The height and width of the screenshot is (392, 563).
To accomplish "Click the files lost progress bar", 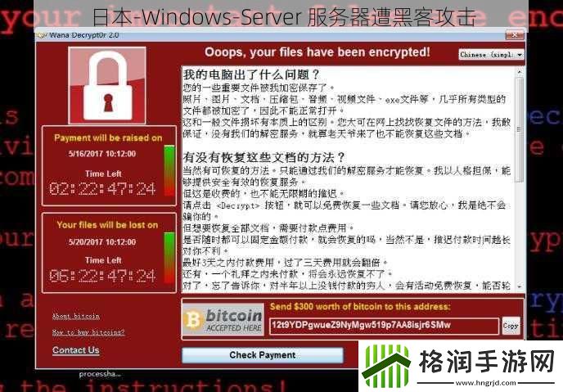I will (x=169, y=258).
